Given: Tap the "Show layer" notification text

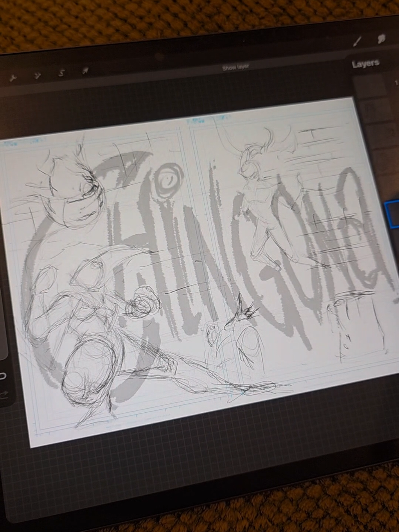Looking at the screenshot, I should [x=235, y=68].
